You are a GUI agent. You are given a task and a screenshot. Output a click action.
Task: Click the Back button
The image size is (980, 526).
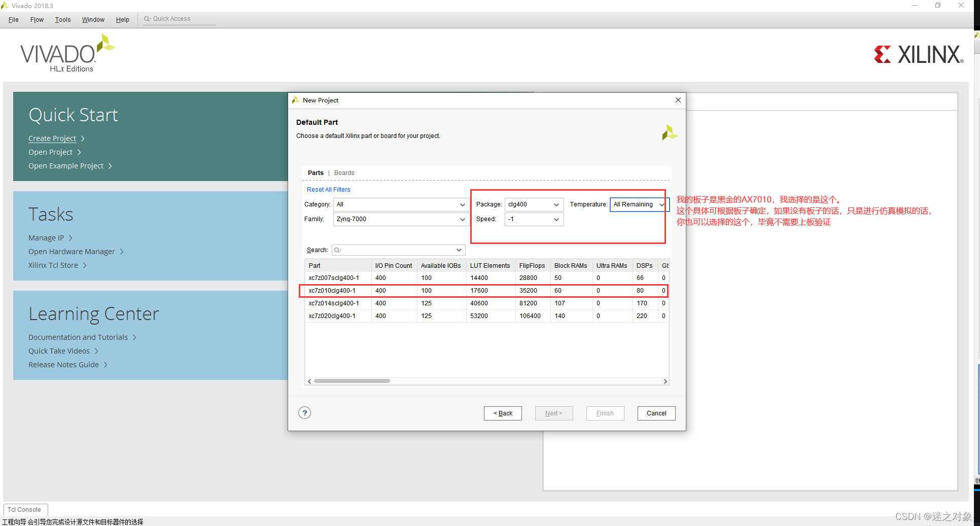(503, 413)
